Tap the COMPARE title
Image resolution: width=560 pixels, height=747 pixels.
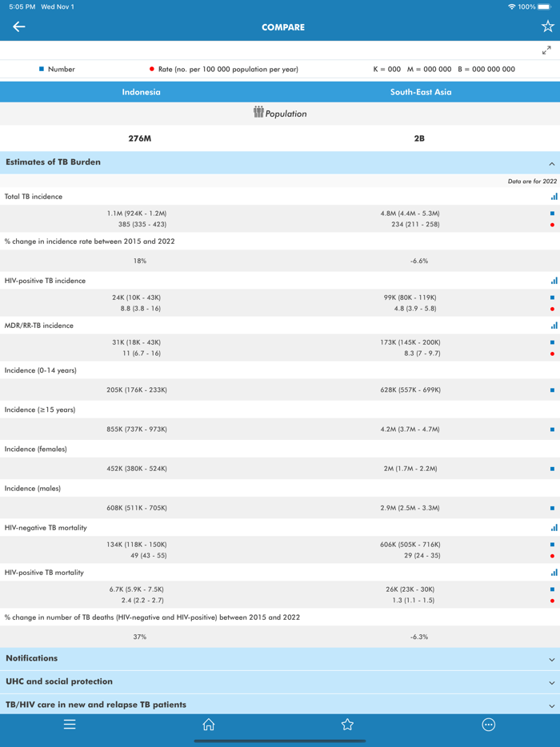click(283, 27)
